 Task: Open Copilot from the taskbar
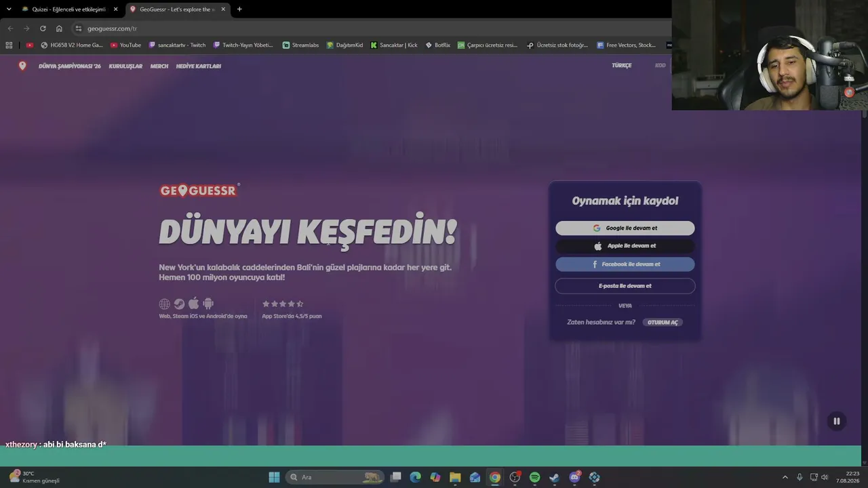pos(435,477)
